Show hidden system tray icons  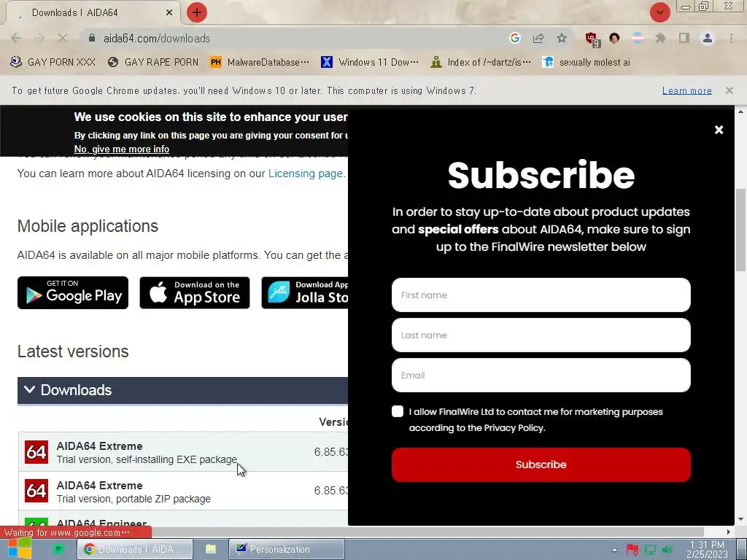[x=614, y=550]
